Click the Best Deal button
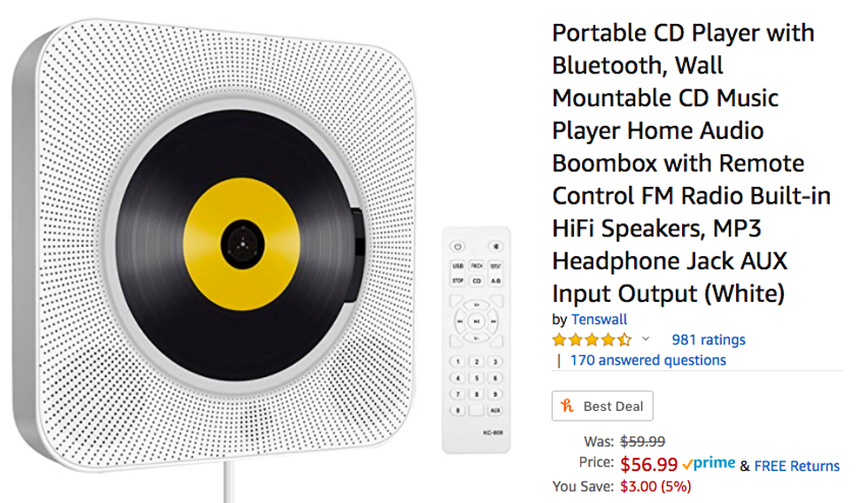Image resolution: width=868 pixels, height=503 pixels. coord(602,406)
